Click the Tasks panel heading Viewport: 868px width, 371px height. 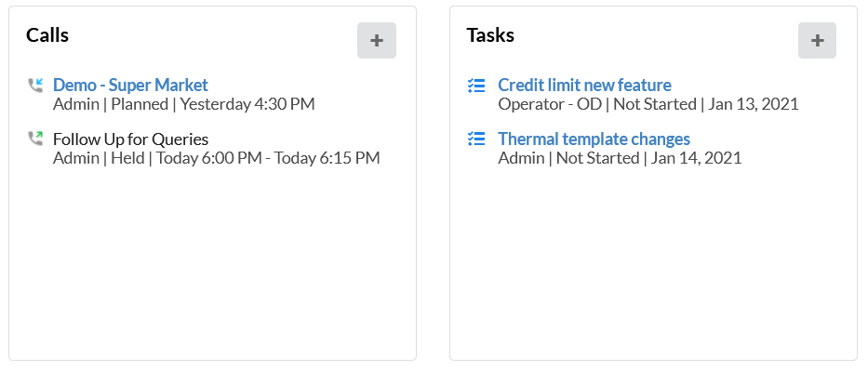click(x=490, y=35)
